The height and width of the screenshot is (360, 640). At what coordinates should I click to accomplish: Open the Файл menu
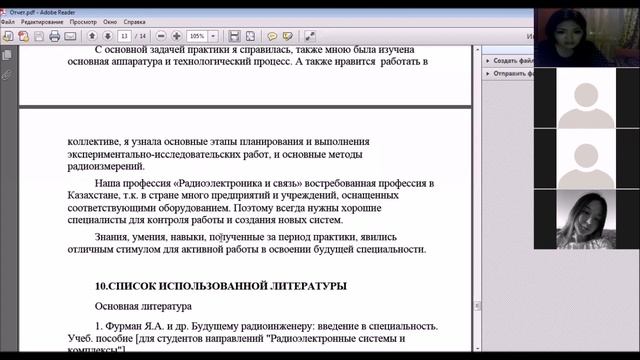click(x=7, y=22)
